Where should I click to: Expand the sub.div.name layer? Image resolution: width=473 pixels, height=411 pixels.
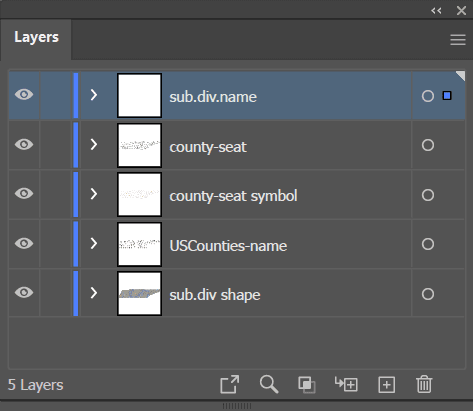(x=94, y=95)
